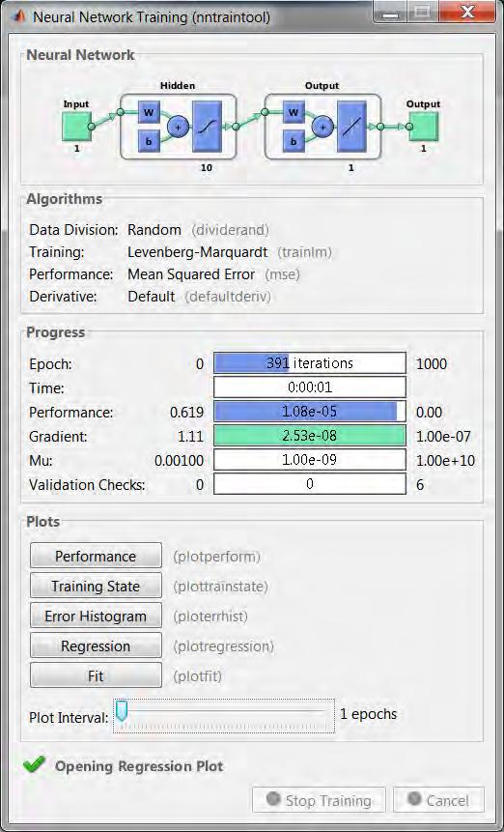Click the 'Mean Squared Error' text
The width and height of the screenshot is (504, 832).
pos(191,274)
